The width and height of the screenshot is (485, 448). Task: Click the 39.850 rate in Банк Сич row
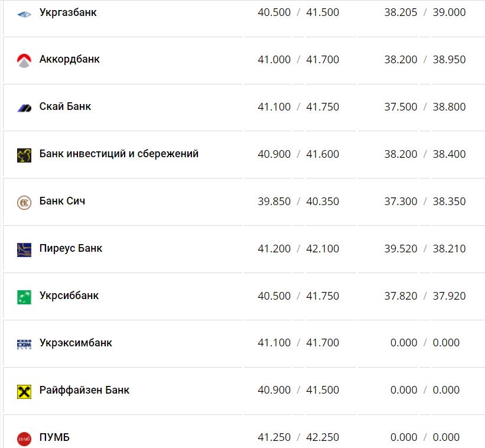coord(274,202)
